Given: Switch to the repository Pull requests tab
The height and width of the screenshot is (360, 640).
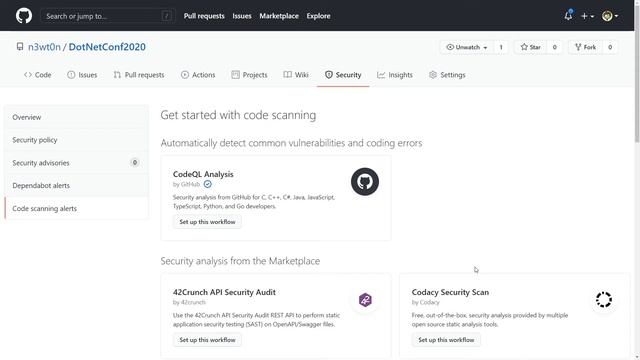Looking at the screenshot, I should coord(139,75).
